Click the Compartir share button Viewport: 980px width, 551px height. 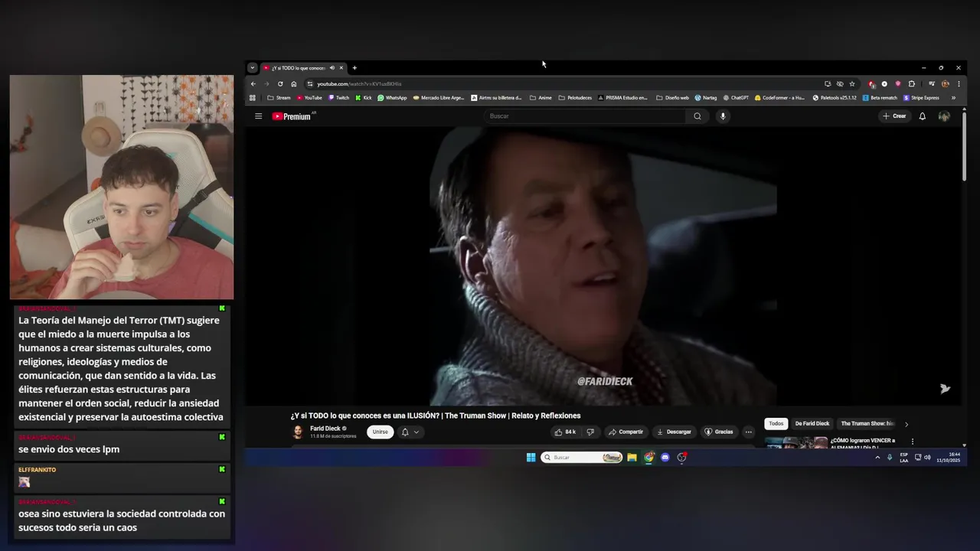click(x=626, y=432)
